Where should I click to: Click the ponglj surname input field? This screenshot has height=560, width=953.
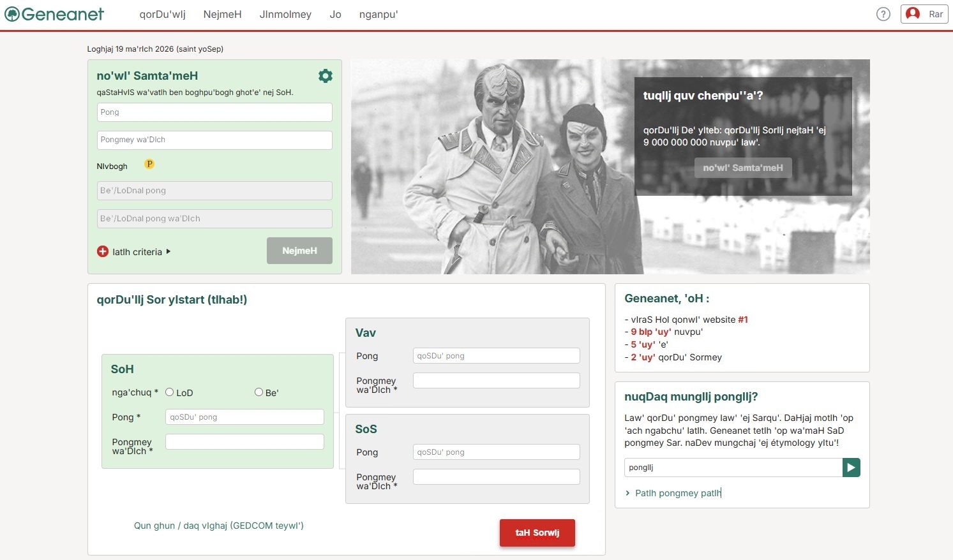733,467
